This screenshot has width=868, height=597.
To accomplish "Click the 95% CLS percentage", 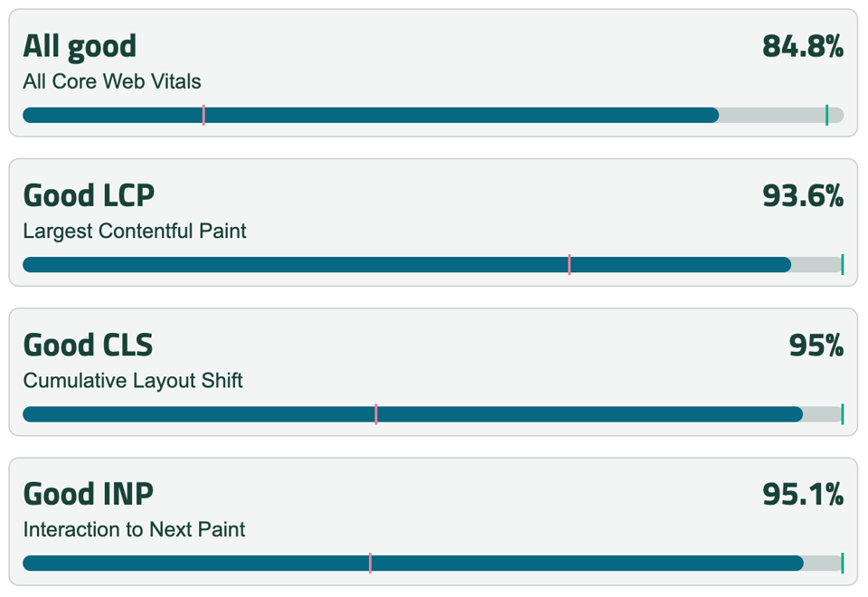I will 816,345.
